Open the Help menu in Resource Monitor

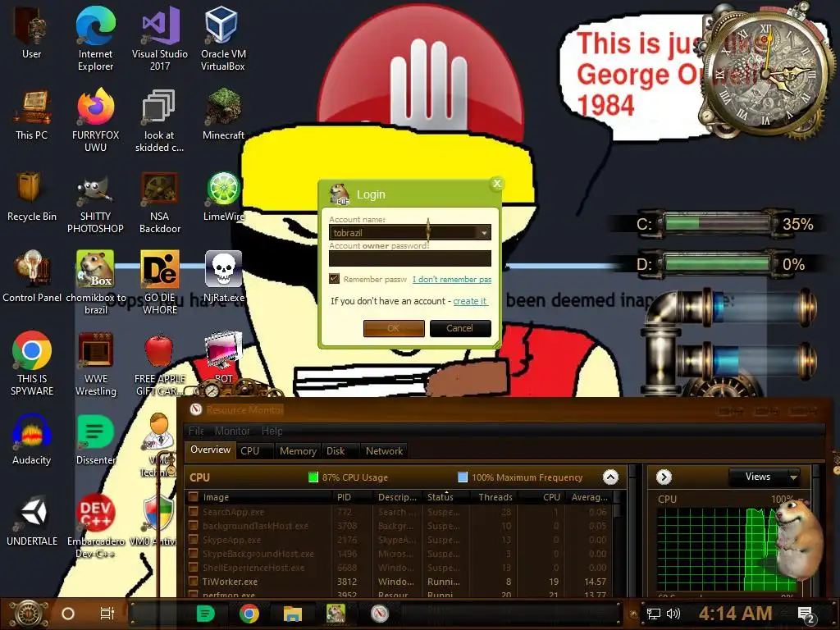[272, 431]
